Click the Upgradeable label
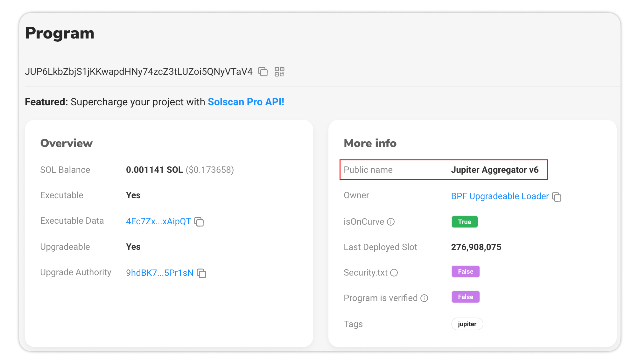 click(x=65, y=247)
